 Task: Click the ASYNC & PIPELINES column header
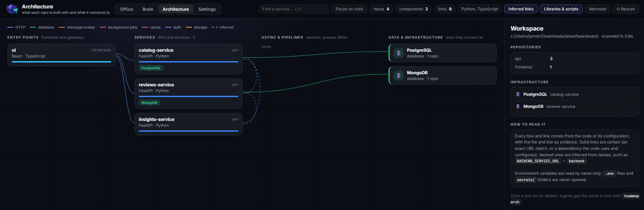pyautogui.click(x=282, y=37)
